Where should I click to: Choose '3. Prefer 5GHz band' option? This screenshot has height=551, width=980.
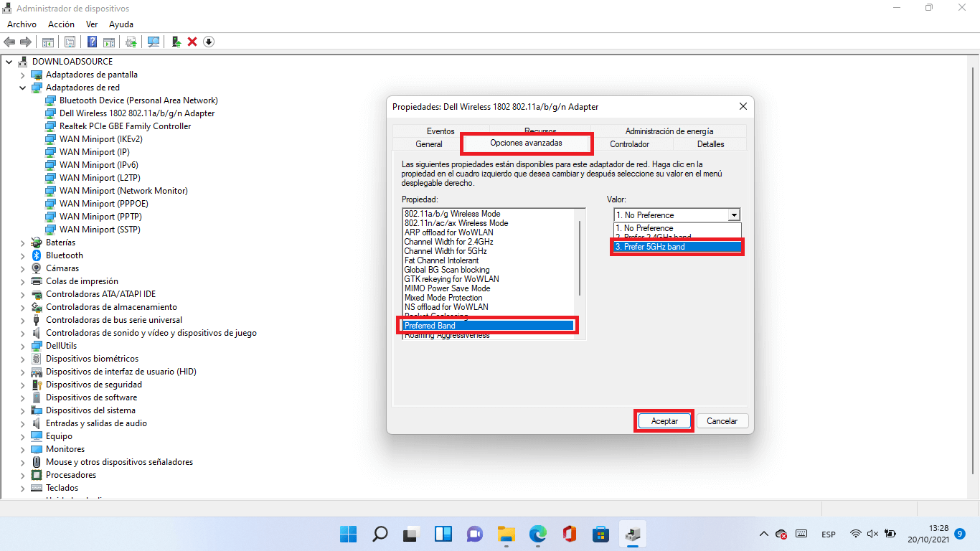point(677,247)
